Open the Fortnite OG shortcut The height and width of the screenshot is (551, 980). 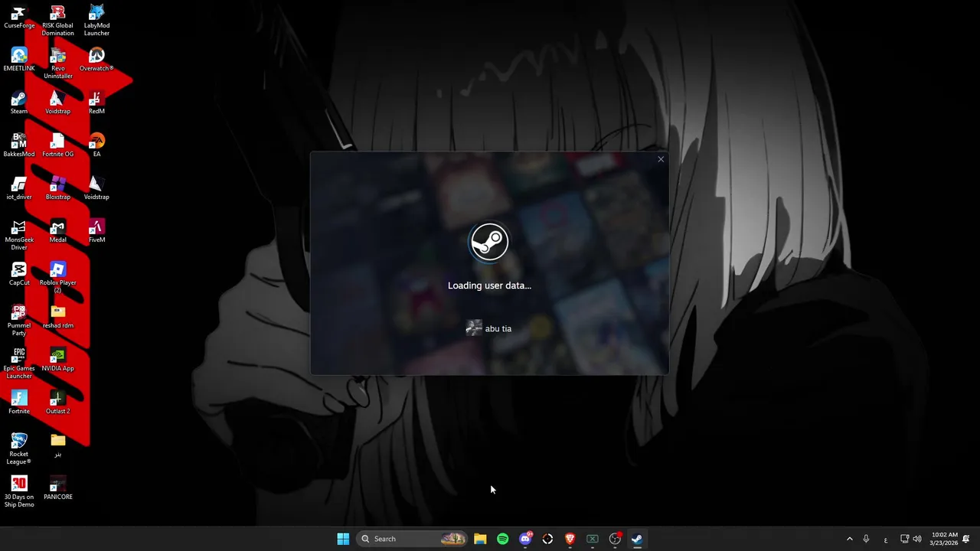tap(57, 145)
